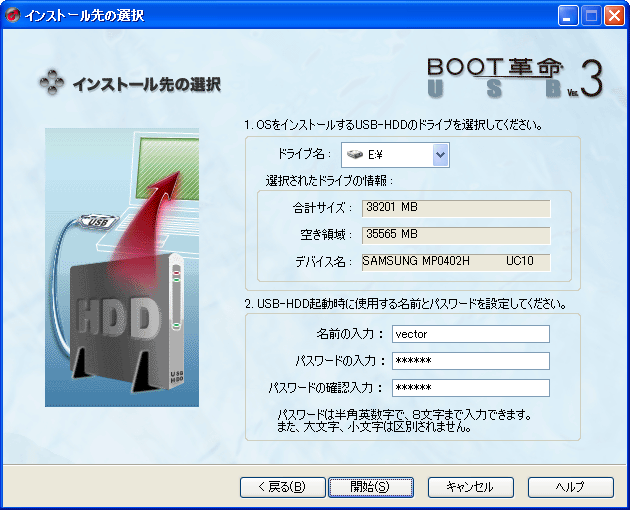Click the label '選択されたドライブの情報：'

(329, 181)
